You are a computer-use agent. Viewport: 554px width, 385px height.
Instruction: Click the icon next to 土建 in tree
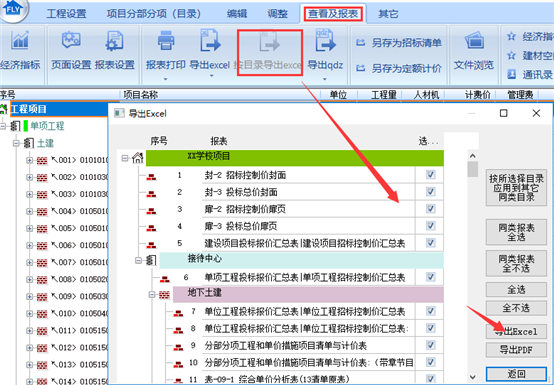tap(29, 143)
